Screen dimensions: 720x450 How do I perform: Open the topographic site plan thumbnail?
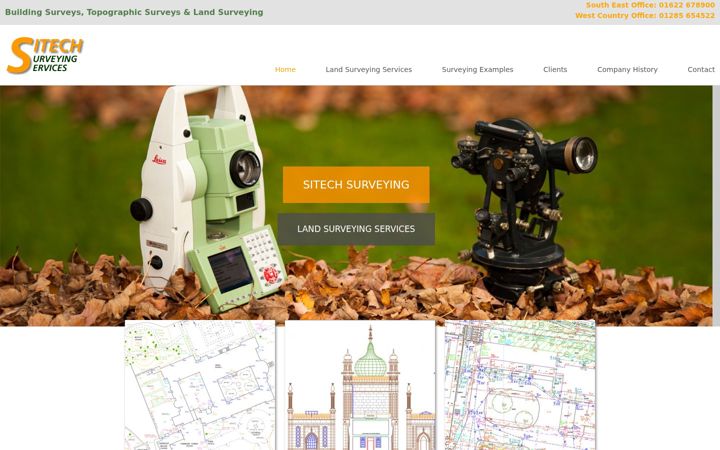[200, 385]
